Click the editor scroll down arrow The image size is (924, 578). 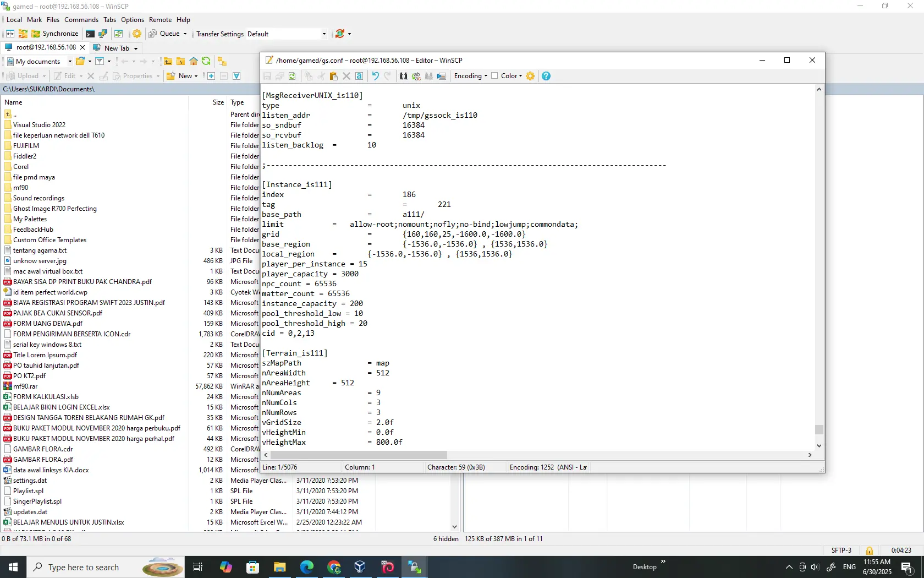819,446
